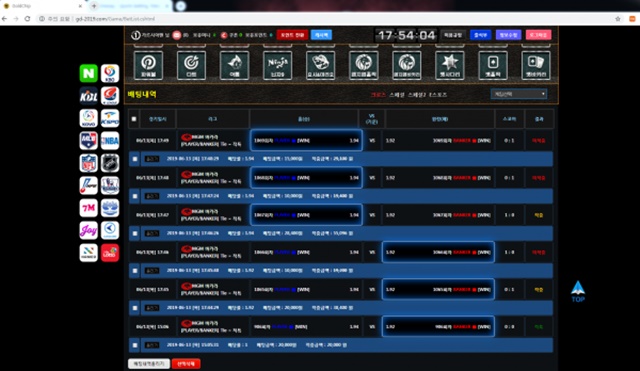Open the NBA league icon
This screenshot has width=640, height=371.
pos(110,140)
